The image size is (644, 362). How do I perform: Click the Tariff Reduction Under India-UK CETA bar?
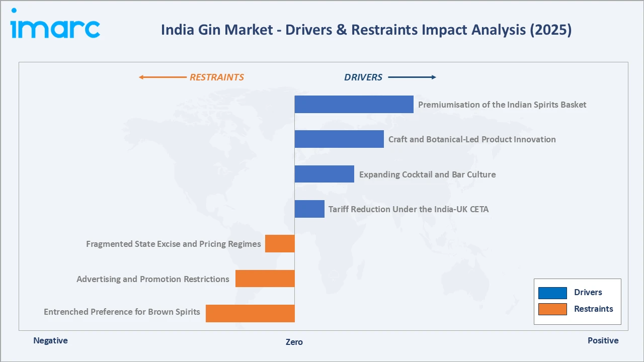[x=309, y=209]
